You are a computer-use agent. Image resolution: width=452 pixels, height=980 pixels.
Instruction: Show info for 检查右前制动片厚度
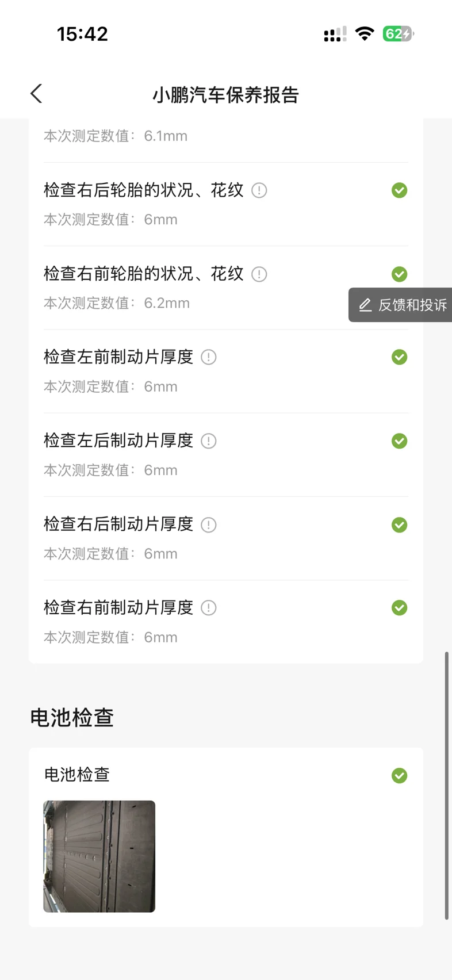[x=209, y=608]
